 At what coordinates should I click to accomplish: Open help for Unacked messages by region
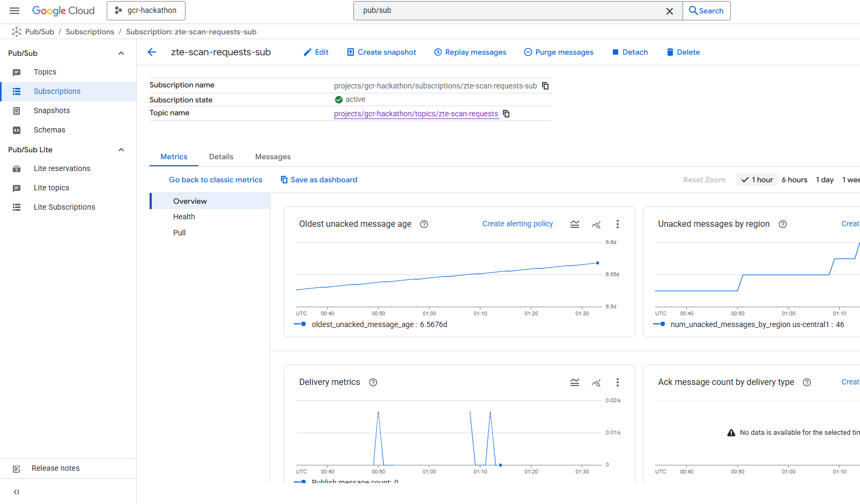[x=783, y=224]
